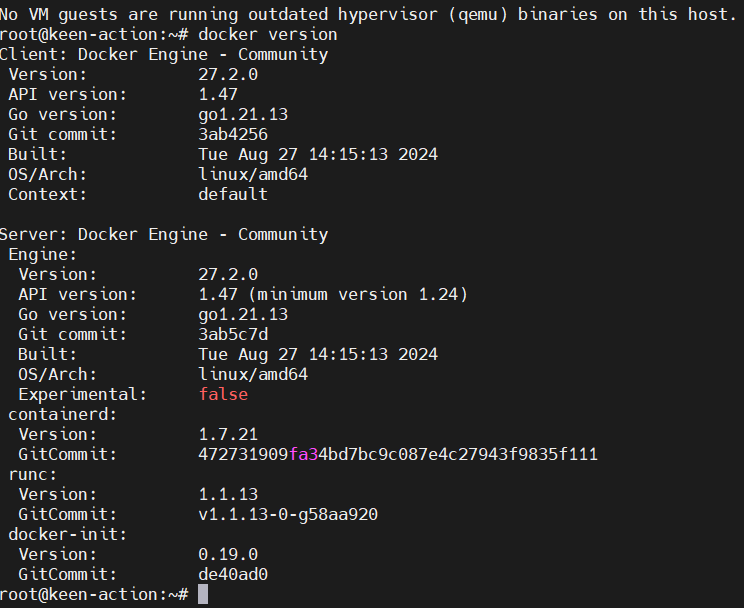Click the runc GitCommit v1.1.13-0-g58aa920
This screenshot has height=608, width=744.
(x=288, y=514)
